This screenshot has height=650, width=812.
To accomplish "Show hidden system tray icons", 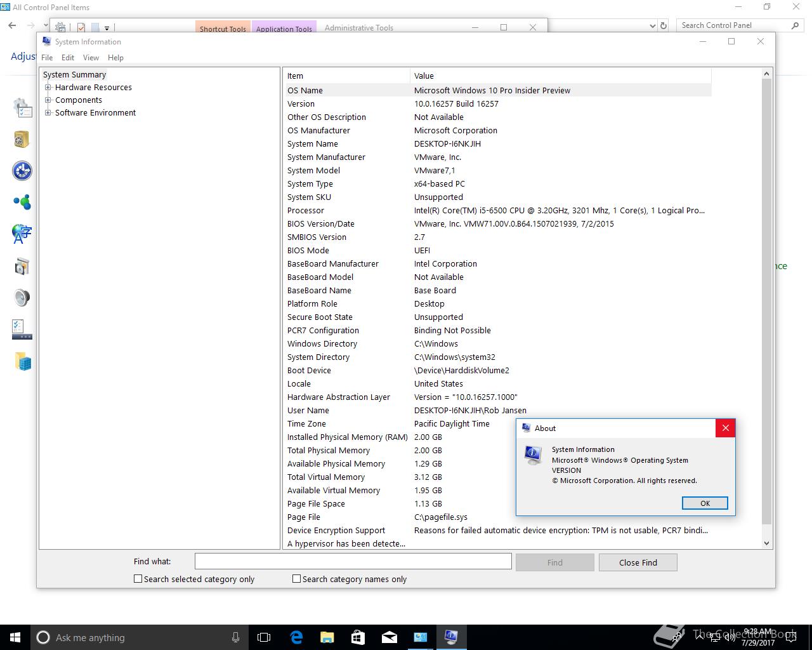I will (x=699, y=636).
